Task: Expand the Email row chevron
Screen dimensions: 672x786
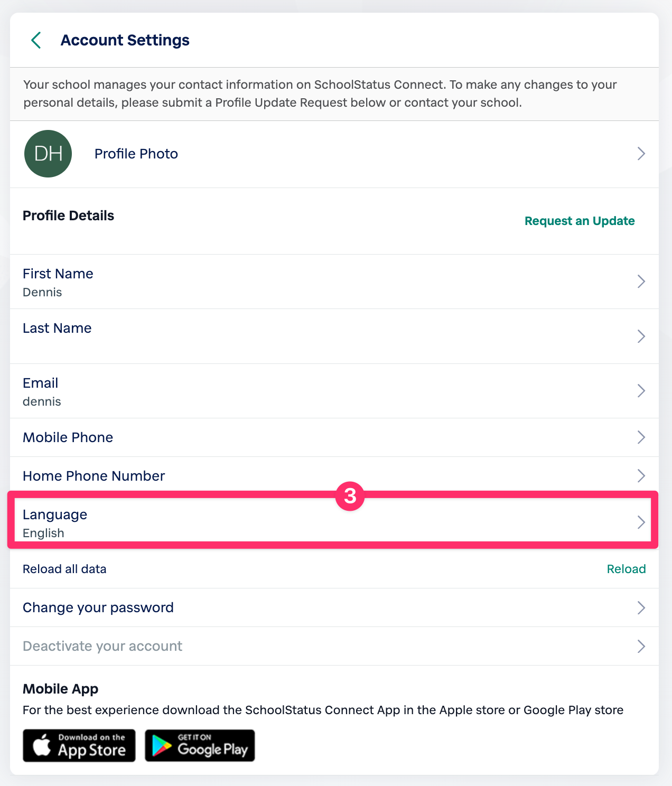Action: pos(641,391)
